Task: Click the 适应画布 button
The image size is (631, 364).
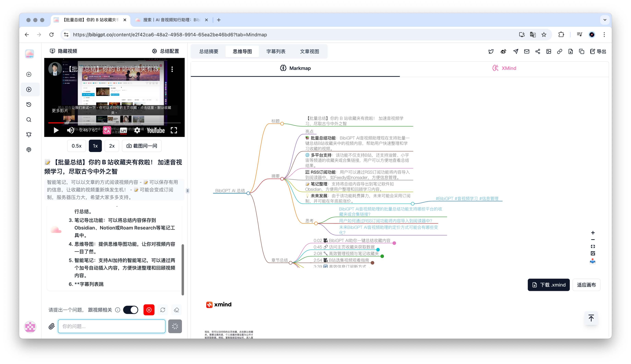Action: pos(586,285)
